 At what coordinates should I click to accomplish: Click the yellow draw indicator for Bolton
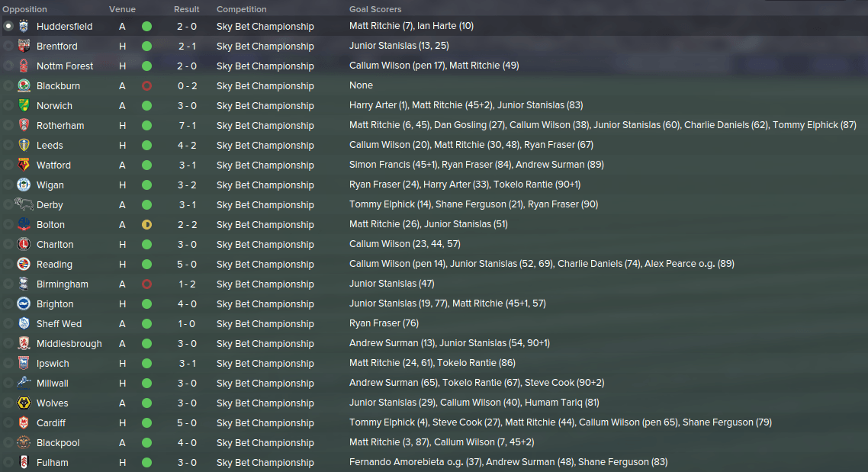pyautogui.click(x=146, y=225)
